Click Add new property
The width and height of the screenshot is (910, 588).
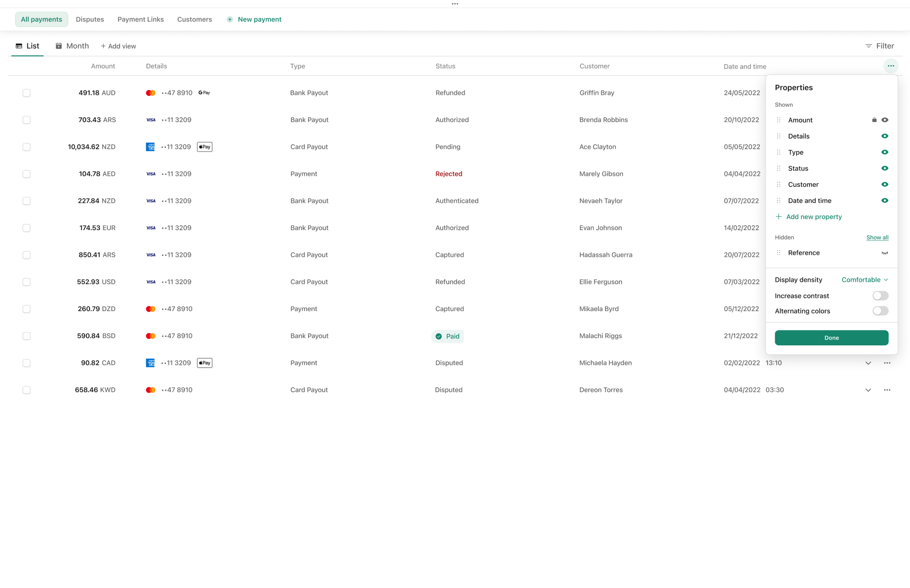(808, 217)
